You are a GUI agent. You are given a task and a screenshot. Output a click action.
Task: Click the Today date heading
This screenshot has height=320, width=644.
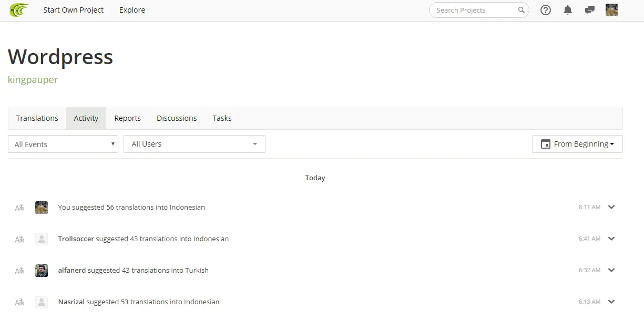[315, 178]
